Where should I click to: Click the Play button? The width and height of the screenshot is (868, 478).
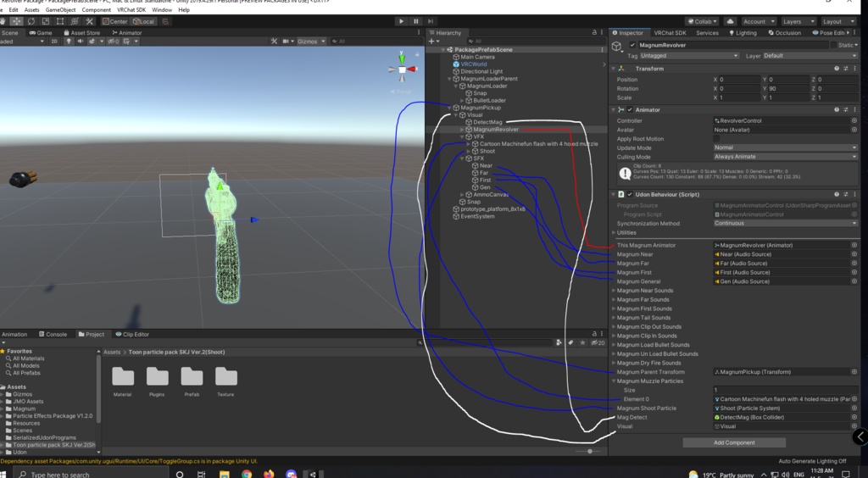[401, 21]
